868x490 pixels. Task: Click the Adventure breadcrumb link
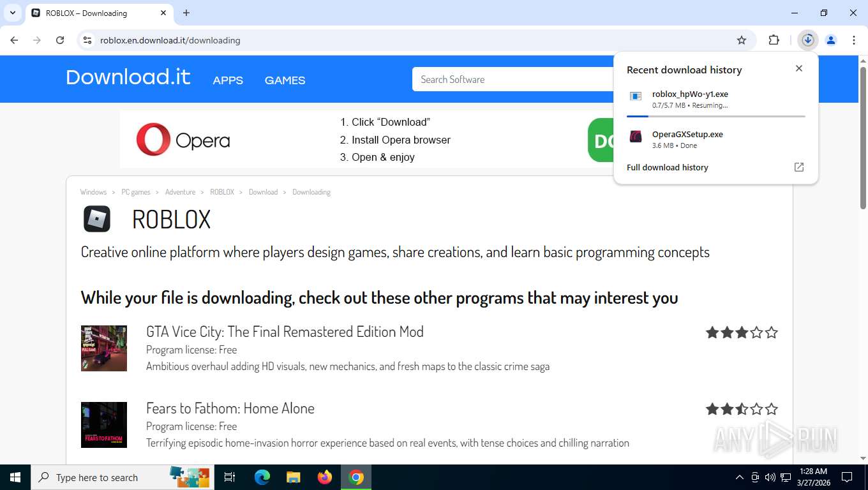pyautogui.click(x=180, y=192)
